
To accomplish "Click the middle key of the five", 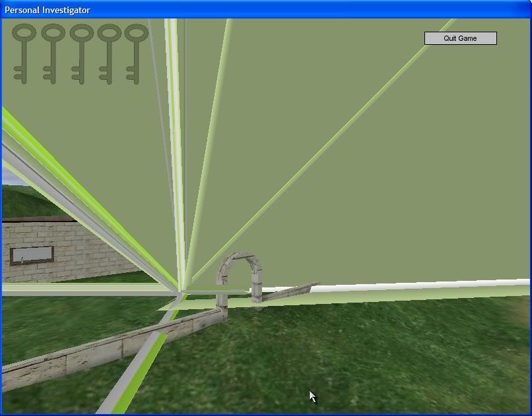I will [81, 53].
